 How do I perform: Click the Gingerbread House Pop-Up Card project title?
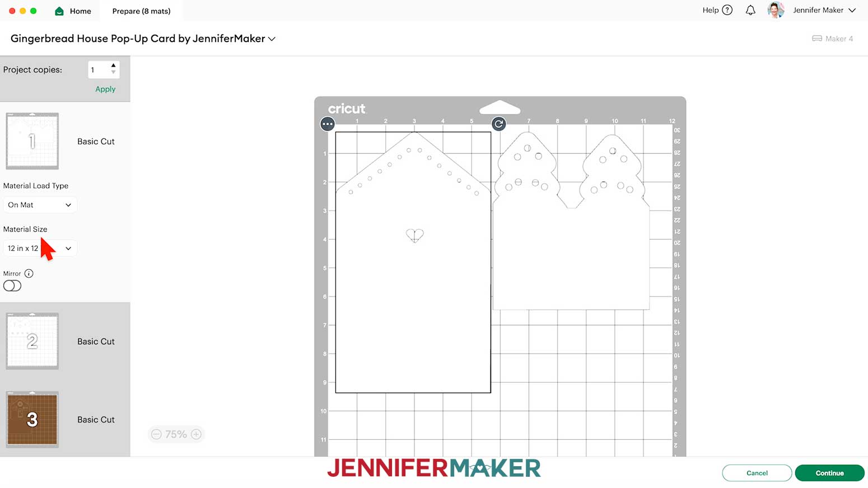(x=138, y=39)
